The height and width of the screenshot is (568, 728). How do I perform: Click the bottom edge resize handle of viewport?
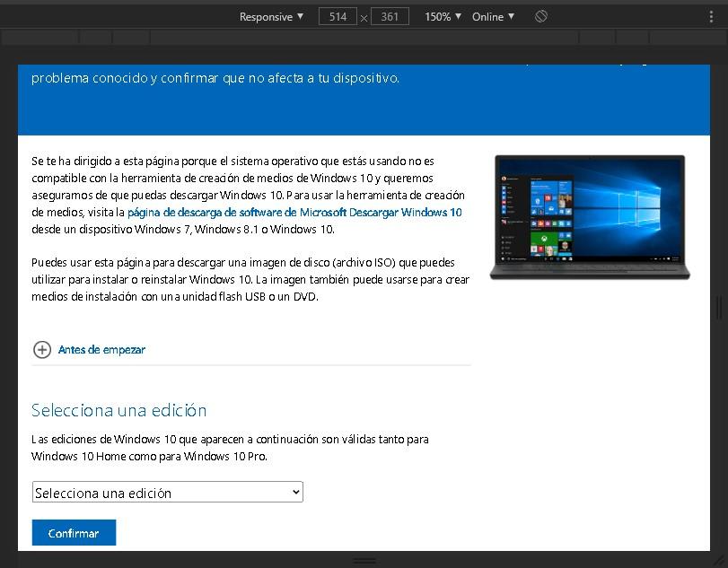pos(364,559)
